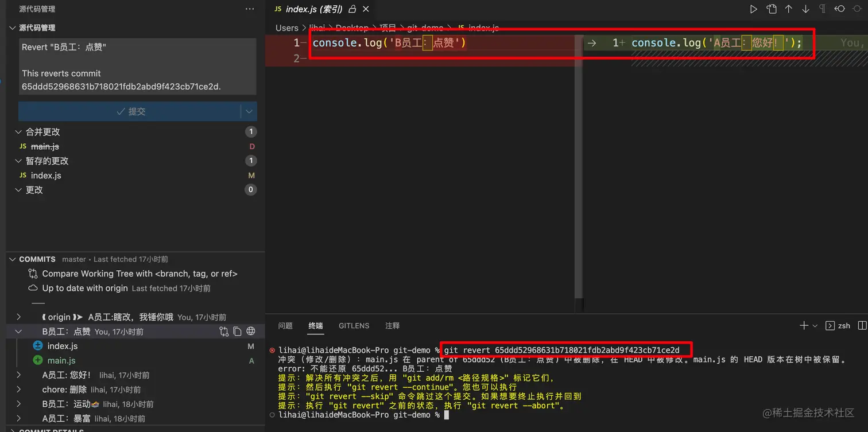868x432 pixels.
Task: Click the Run triangle in editor toolbar
Action: tap(754, 9)
